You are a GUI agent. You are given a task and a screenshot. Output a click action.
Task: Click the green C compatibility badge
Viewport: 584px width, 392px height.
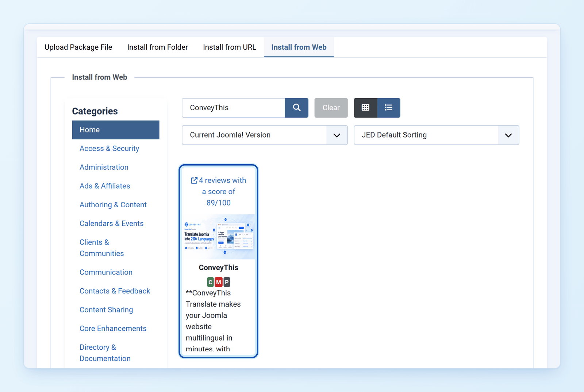click(x=210, y=282)
